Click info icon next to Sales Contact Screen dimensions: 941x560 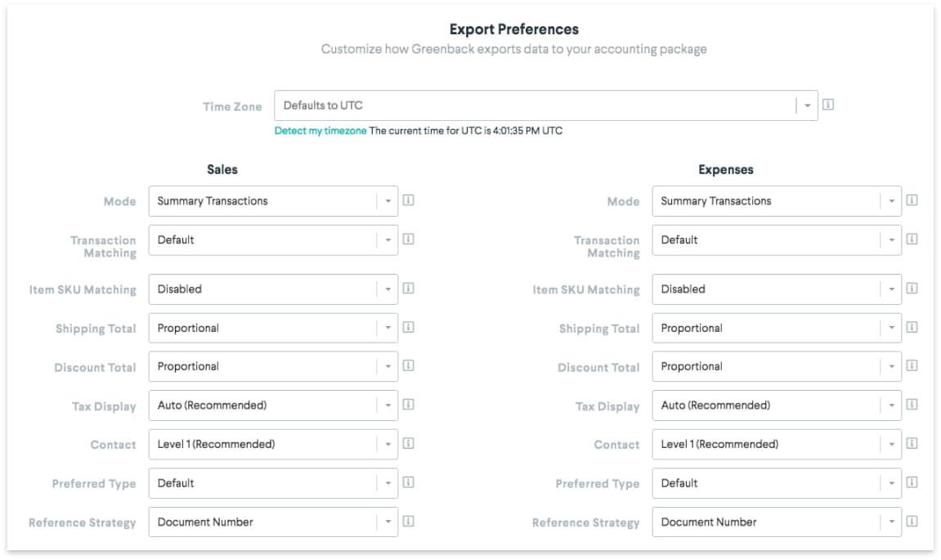coord(409,444)
